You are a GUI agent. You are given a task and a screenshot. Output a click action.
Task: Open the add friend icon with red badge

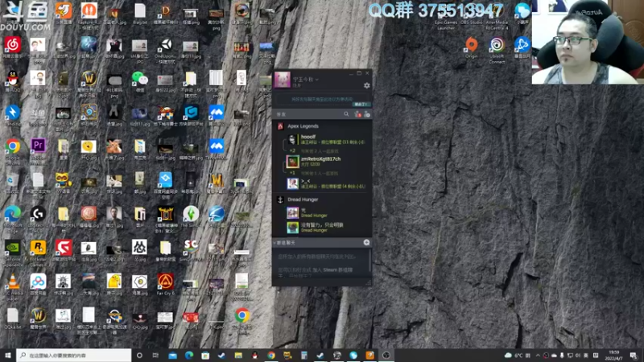[357, 114]
